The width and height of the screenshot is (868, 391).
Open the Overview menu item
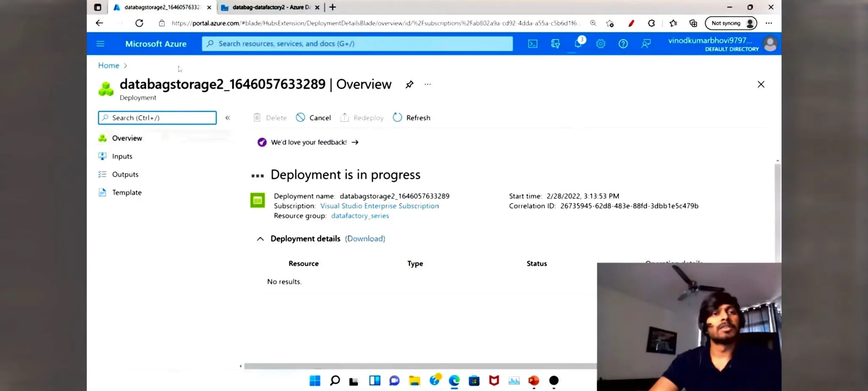(x=127, y=138)
